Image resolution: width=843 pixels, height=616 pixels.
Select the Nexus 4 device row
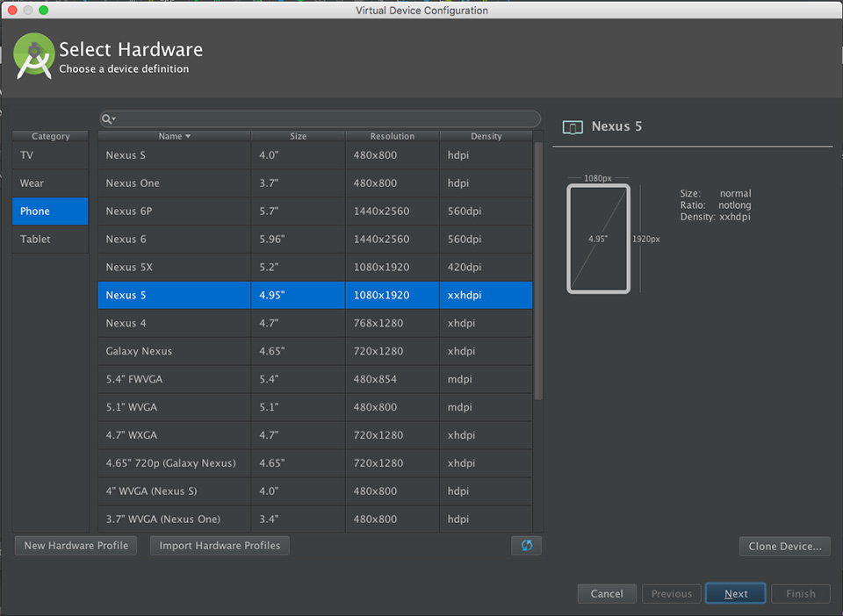pyautogui.click(x=315, y=323)
